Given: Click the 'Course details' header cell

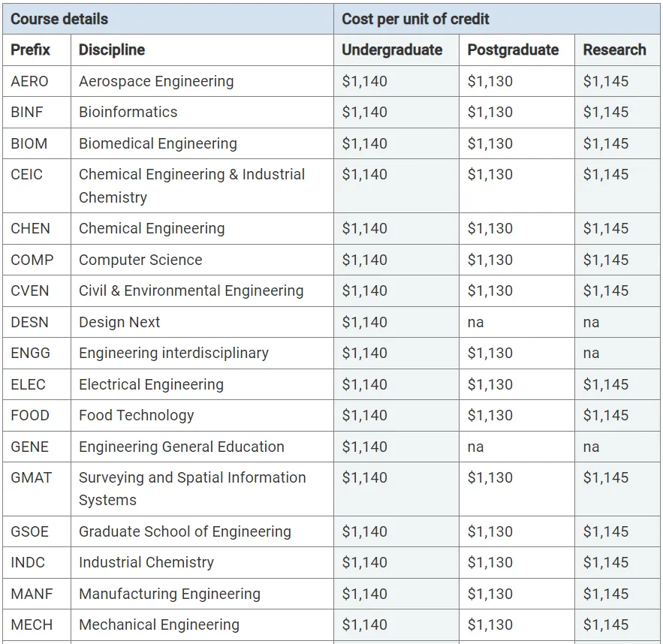Looking at the screenshot, I should 59,20.
